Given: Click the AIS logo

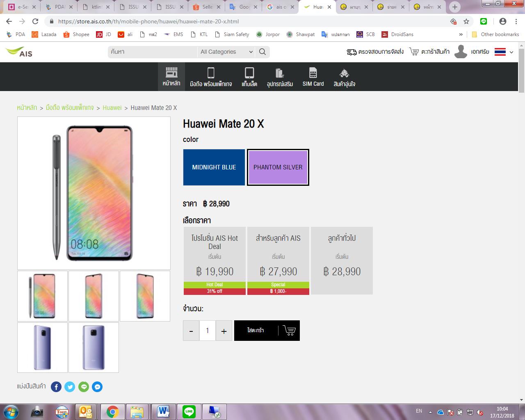Looking at the screenshot, I should tap(19, 52).
